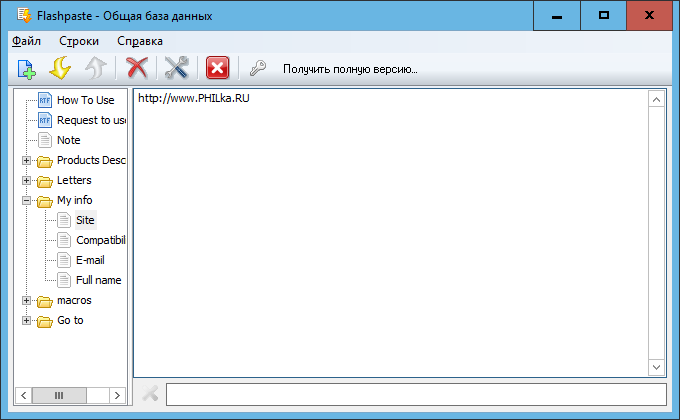Click the document icon beside Note
The width and height of the screenshot is (680, 420).
(45, 140)
